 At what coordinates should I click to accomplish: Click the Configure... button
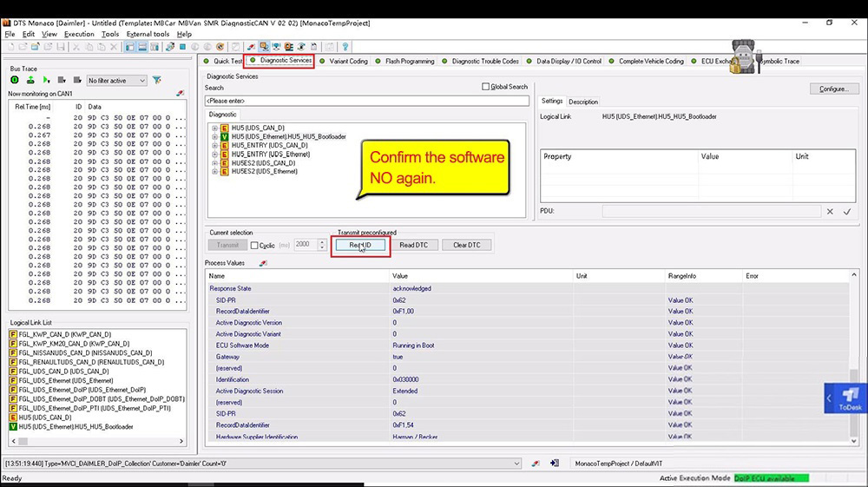[x=833, y=89]
